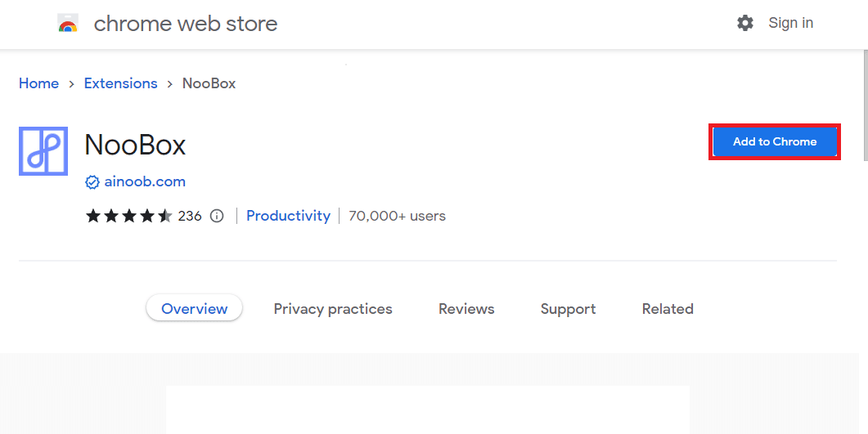Viewport: 868px width, 434px height.
Task: Click the star rating display
Action: tap(129, 216)
